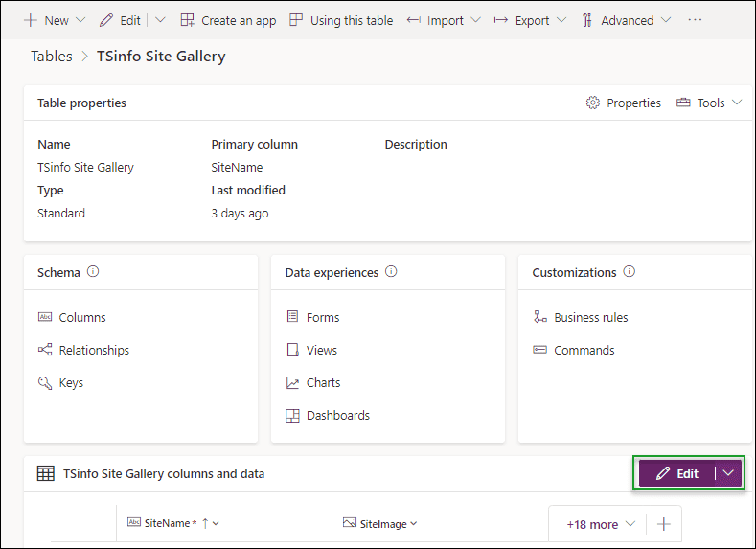Click Create an app
This screenshot has width=756, height=549.
[228, 20]
